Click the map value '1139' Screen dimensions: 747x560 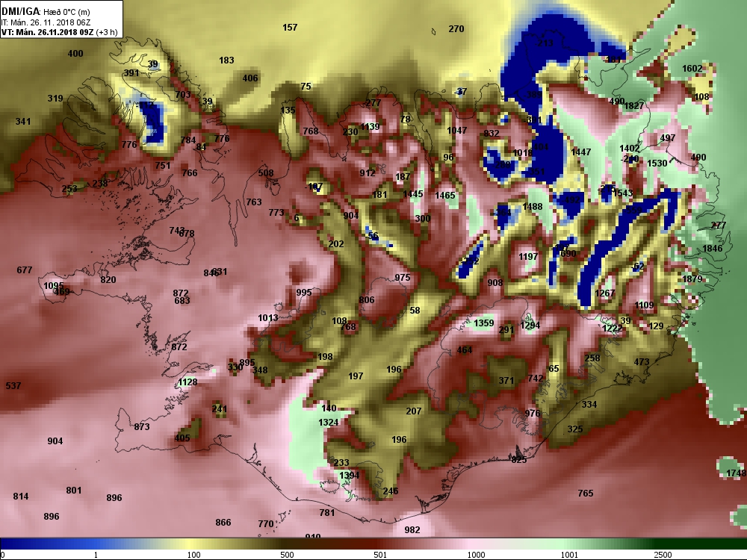tap(370, 127)
